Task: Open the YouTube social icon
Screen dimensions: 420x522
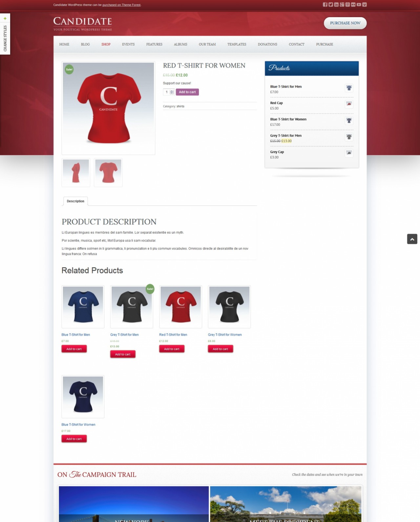Action: click(359, 5)
